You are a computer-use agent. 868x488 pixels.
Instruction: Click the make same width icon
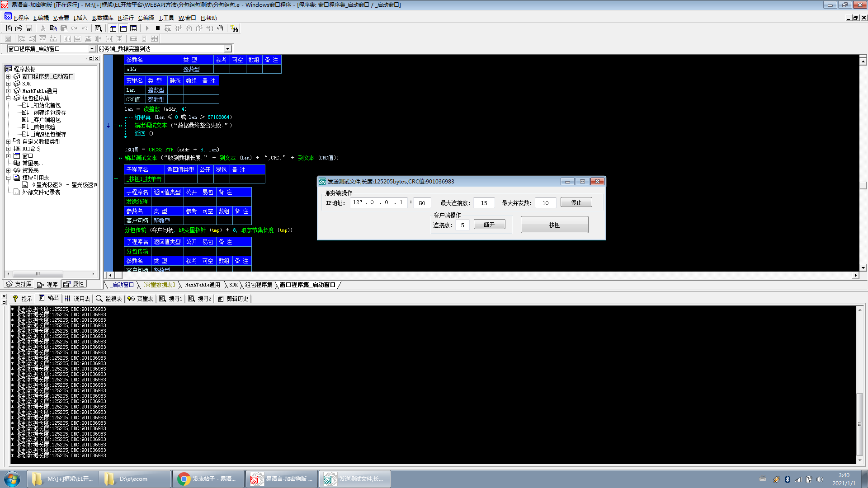[x=133, y=39]
